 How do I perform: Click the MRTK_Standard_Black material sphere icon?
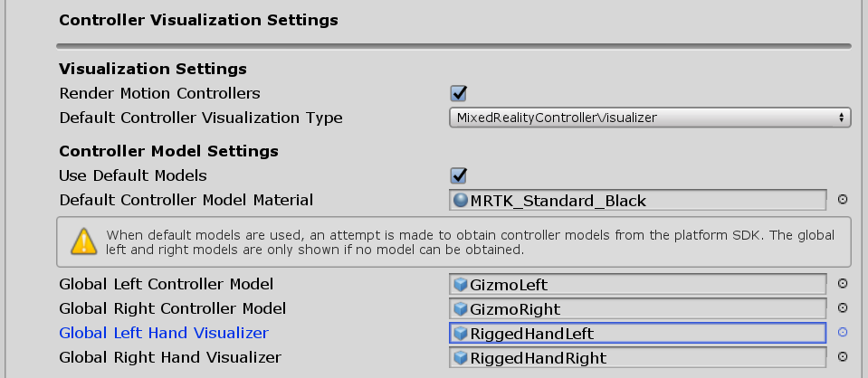(461, 200)
